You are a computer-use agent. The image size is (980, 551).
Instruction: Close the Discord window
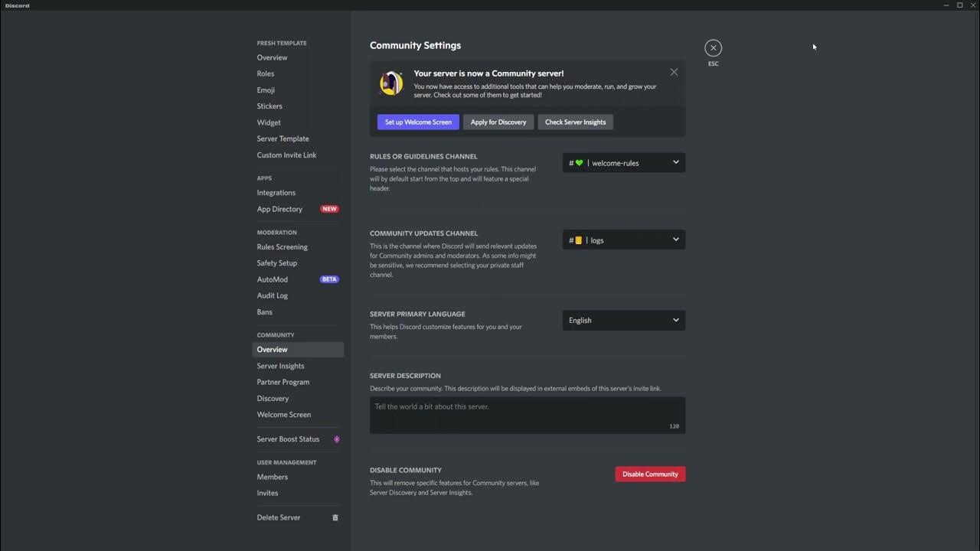pos(972,5)
